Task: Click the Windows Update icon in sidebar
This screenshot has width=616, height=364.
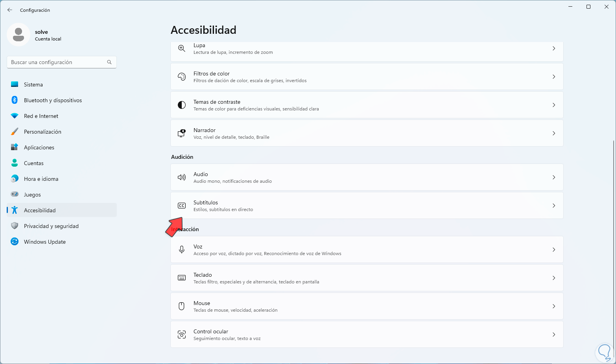Action: (15, 242)
